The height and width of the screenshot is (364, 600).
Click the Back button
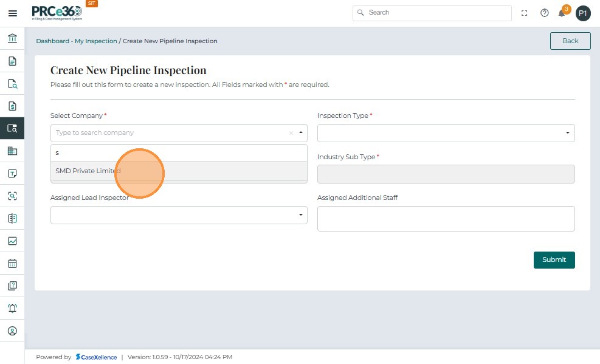(570, 41)
